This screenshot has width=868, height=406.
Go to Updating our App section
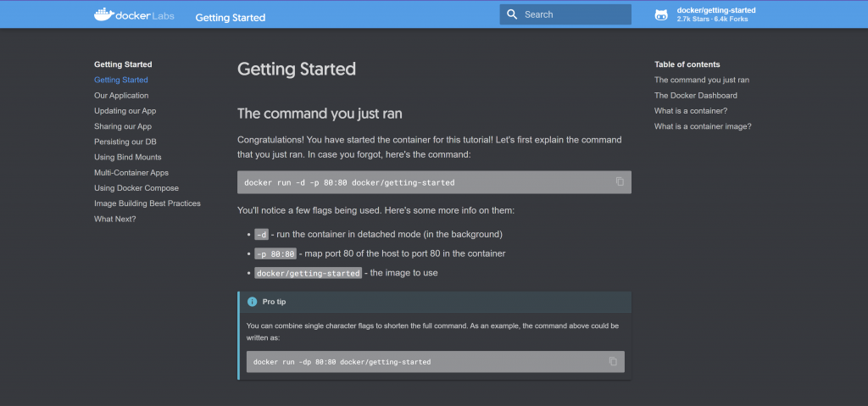click(x=125, y=111)
